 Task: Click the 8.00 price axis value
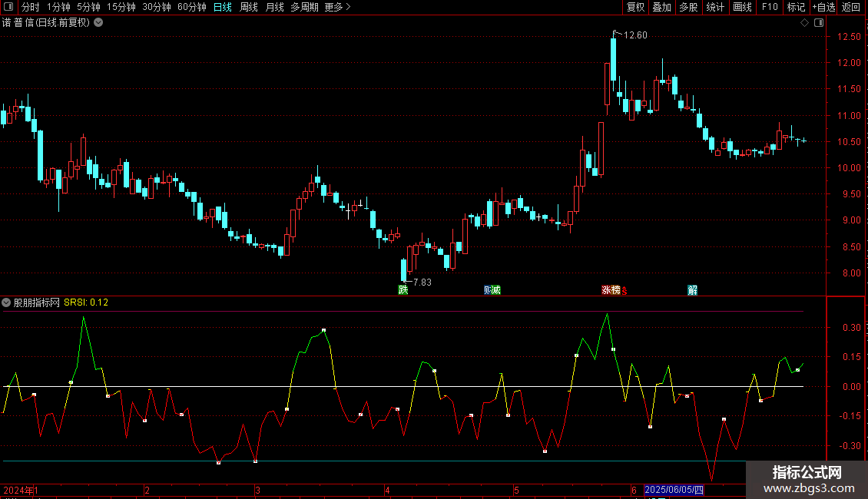pos(851,273)
